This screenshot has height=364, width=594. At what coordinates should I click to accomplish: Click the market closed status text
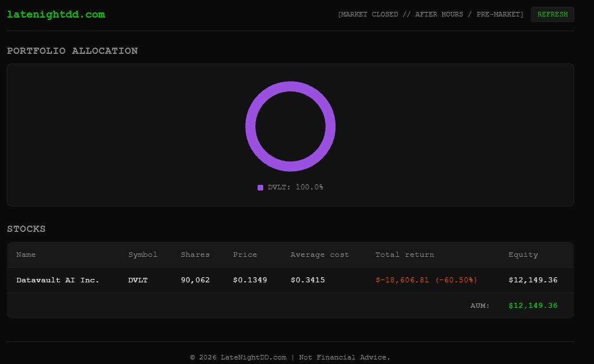[x=431, y=14]
